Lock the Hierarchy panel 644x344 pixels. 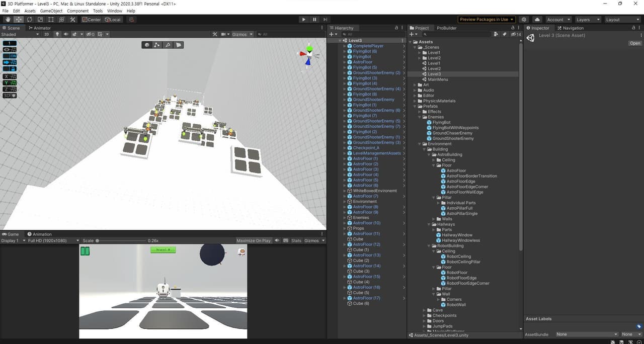tap(396, 28)
